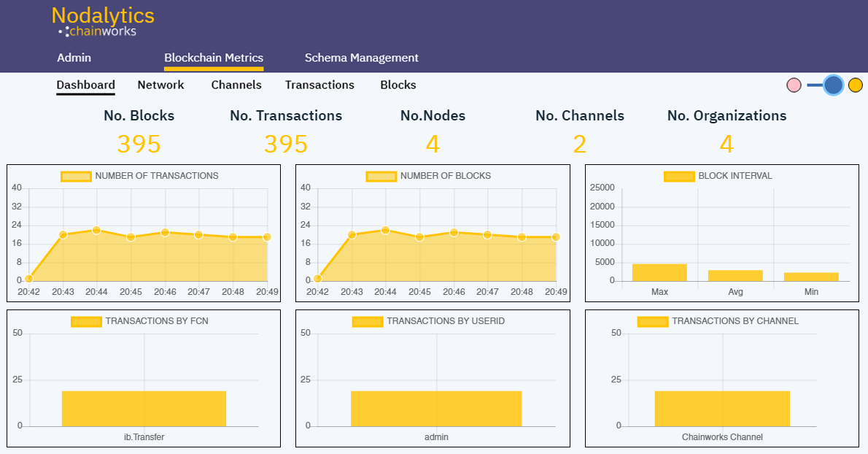Open the Channels sub-tab

point(236,85)
